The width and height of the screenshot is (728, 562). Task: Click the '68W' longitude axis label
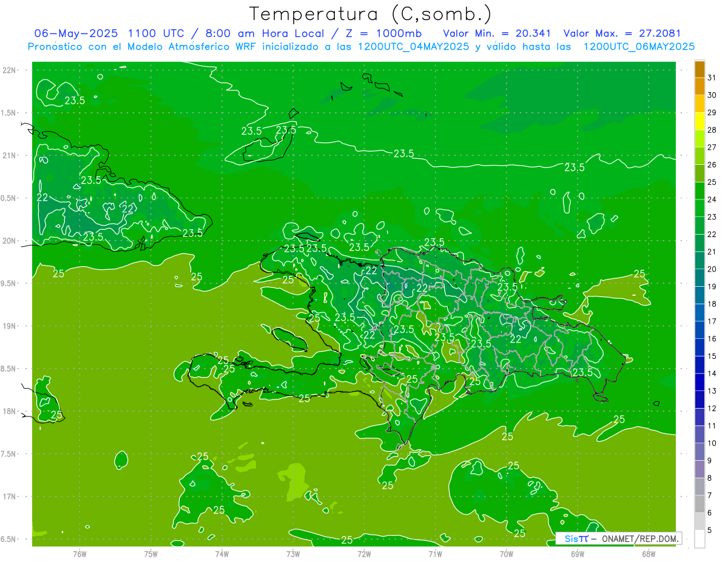pos(649,554)
